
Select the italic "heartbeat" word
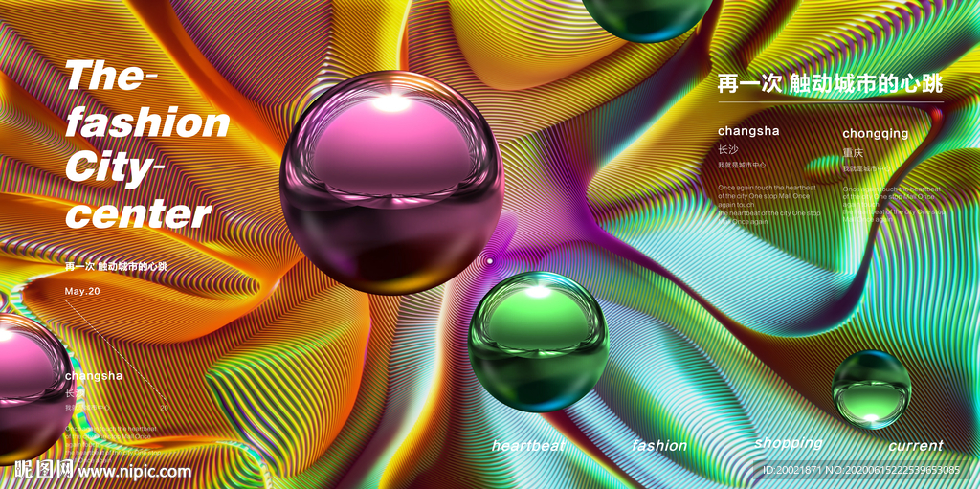pos(528,446)
